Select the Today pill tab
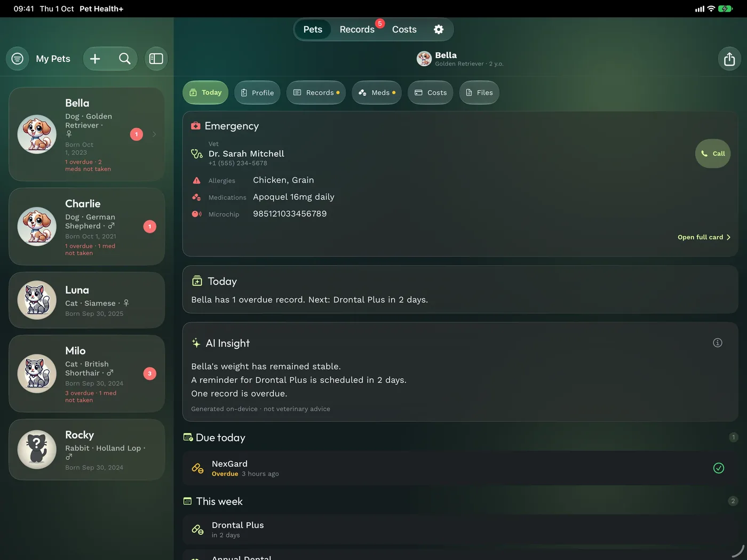 205,93
